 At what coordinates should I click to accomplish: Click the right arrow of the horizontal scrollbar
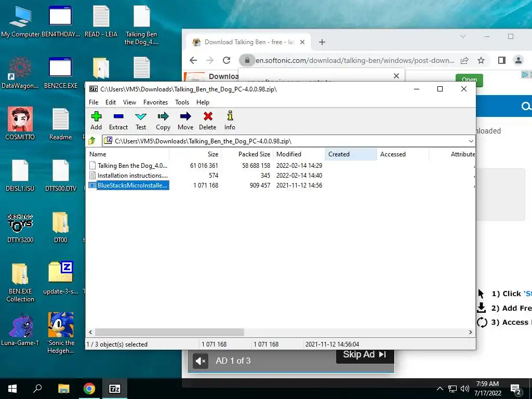(470, 332)
